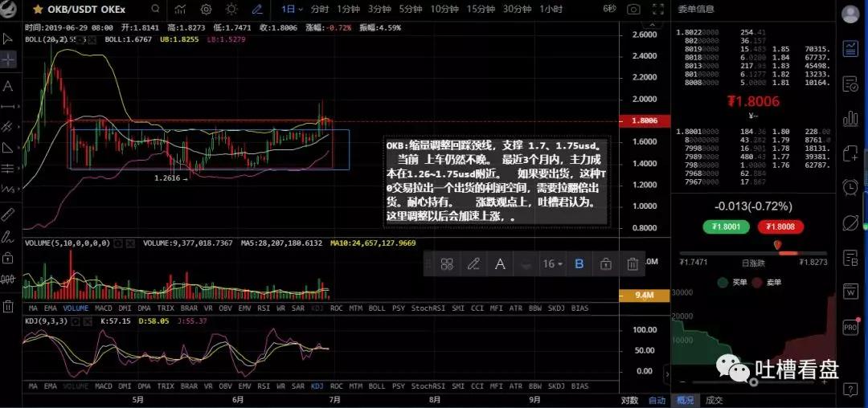Select KDJ in bottom indicator row

[317, 386]
